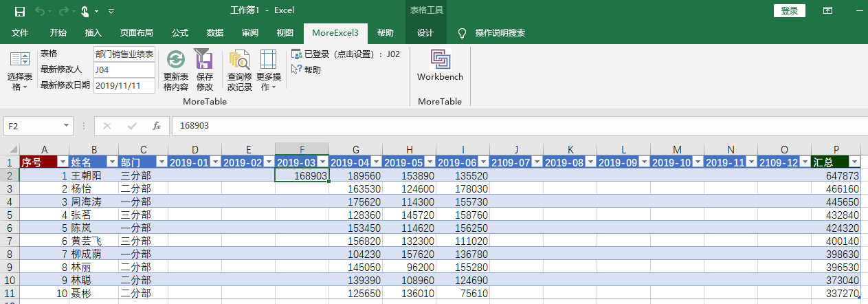This screenshot has height=304, width=868.
Task: Open the 序号 column filter dropdown
Action: tap(63, 162)
